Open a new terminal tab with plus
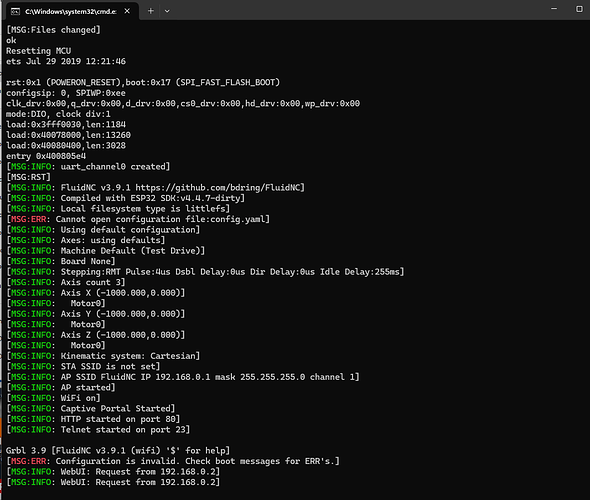Image resolution: width=590 pixels, height=500 pixels. tap(151, 11)
